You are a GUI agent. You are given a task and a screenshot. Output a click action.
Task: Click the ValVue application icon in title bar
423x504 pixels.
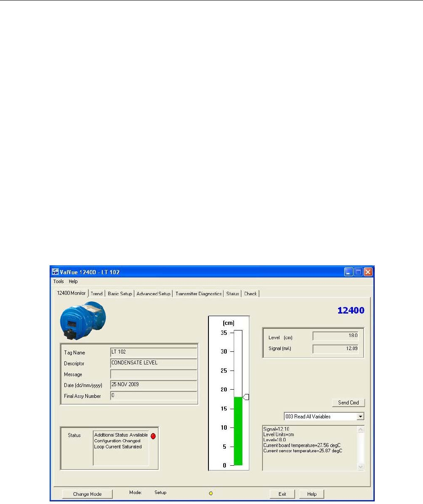coord(55,272)
